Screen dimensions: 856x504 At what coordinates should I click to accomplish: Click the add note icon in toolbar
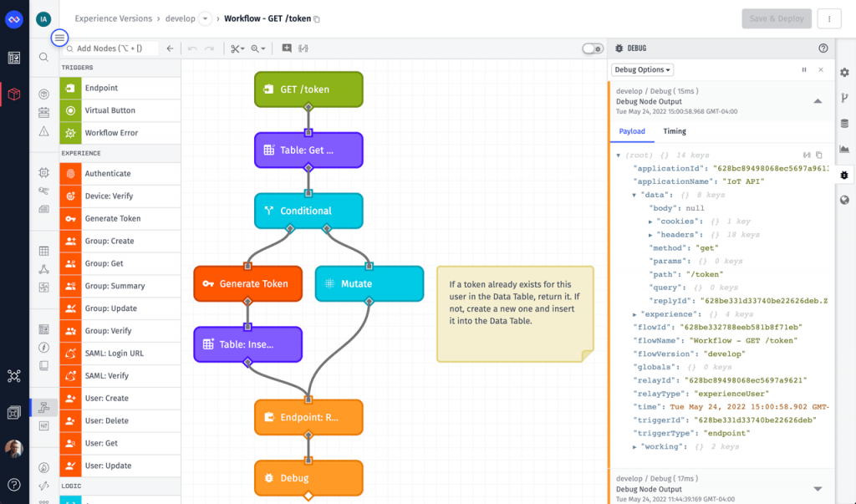[x=287, y=48]
